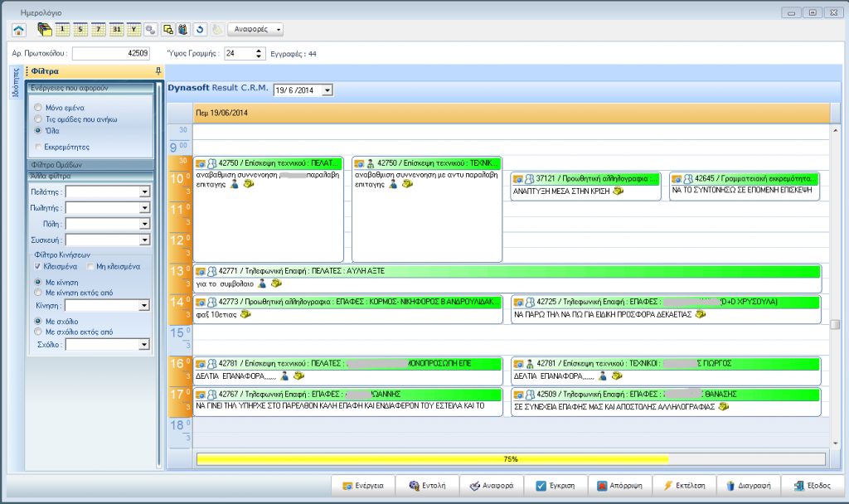
Task: Open the date picker showing 19/6/2014
Action: 327,90
